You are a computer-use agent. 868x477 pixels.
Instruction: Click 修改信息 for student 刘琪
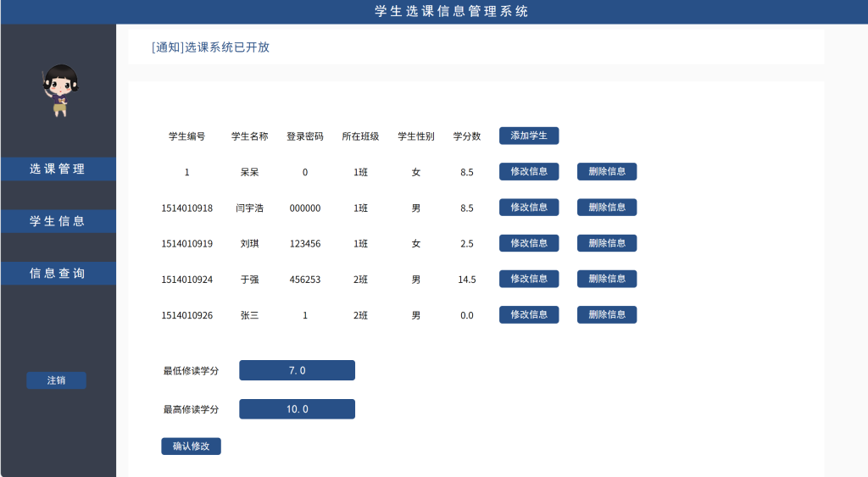pyautogui.click(x=529, y=243)
